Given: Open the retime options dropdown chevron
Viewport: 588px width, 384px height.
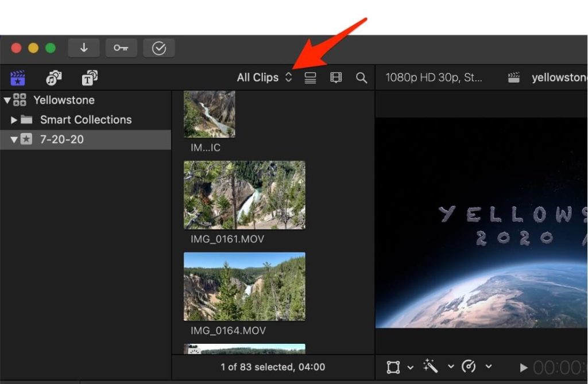Looking at the screenshot, I should [x=489, y=366].
